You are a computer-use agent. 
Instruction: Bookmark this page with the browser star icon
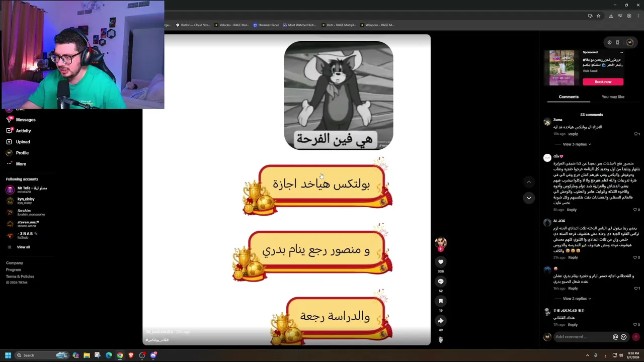click(598, 16)
